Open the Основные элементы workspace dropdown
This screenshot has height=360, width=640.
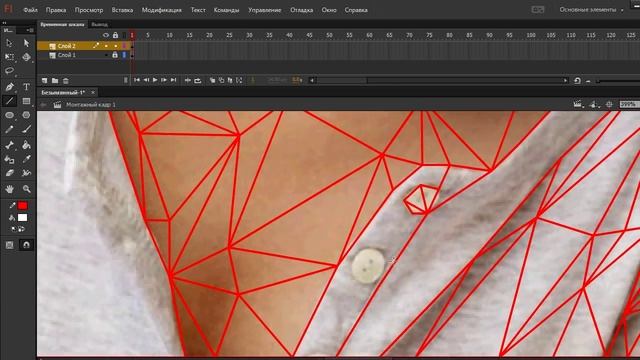tap(591, 10)
